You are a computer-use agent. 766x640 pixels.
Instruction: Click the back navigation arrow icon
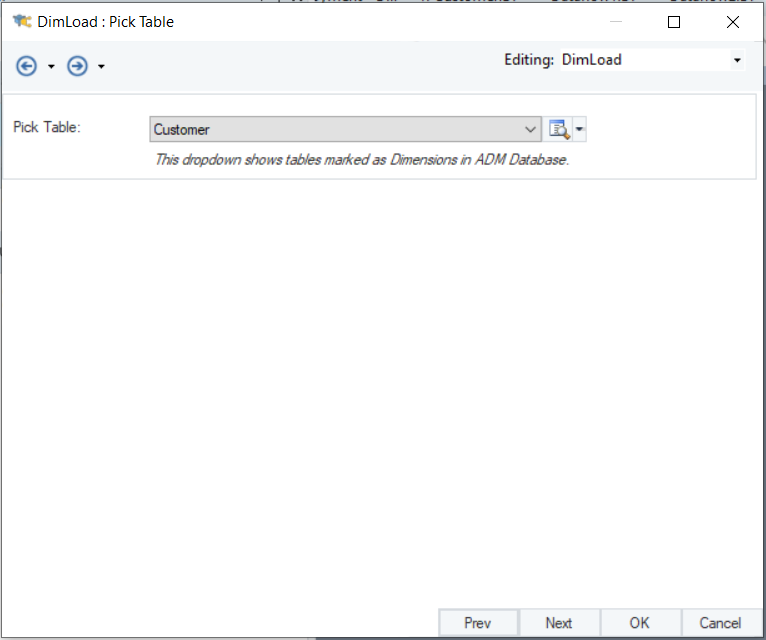(27, 66)
